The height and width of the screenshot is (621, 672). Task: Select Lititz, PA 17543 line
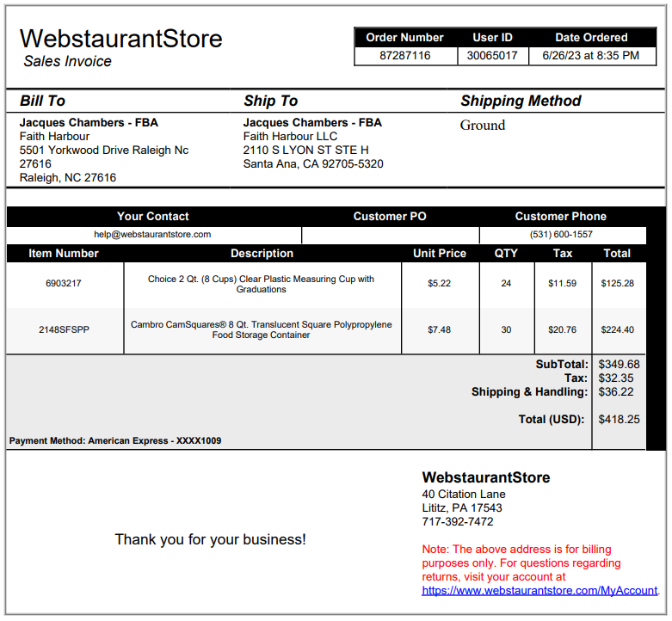[462, 508]
